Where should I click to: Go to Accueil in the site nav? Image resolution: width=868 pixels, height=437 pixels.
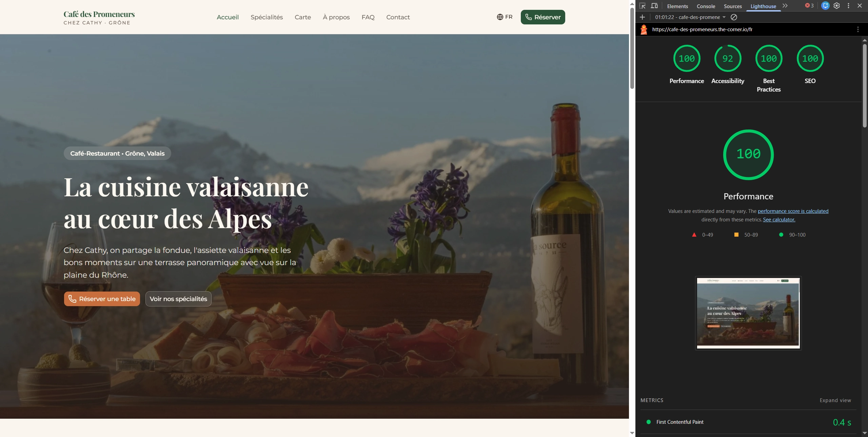click(228, 17)
